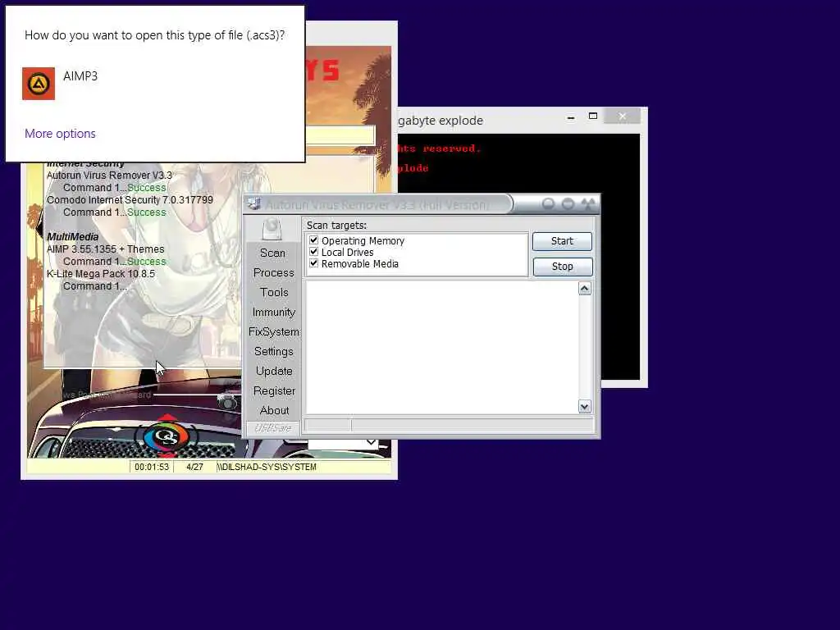Maximize the gabyte explode console window
The height and width of the screenshot is (630, 840).
pos(593,116)
